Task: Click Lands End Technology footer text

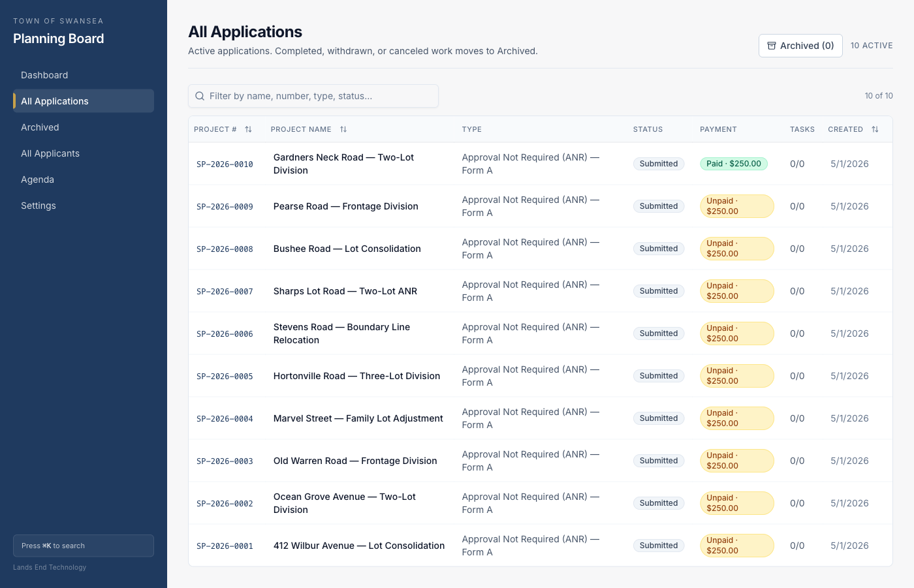Action: (50, 567)
